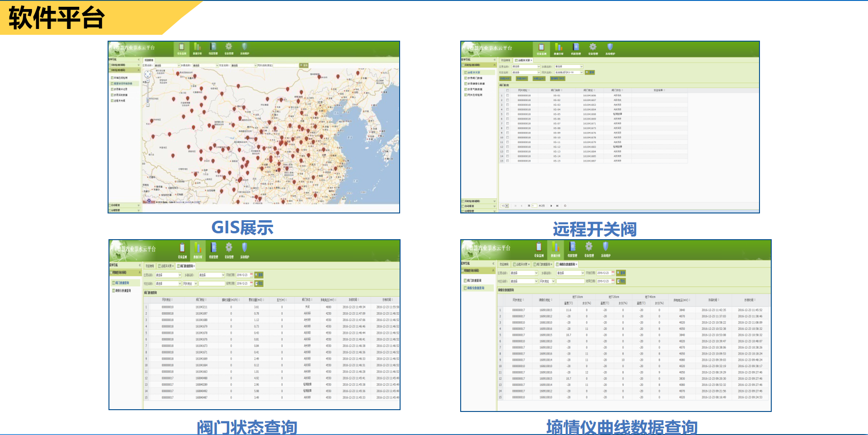The width and height of the screenshot is (868, 435).
Task: Open first region dropdown above the map
Action: pos(167,66)
